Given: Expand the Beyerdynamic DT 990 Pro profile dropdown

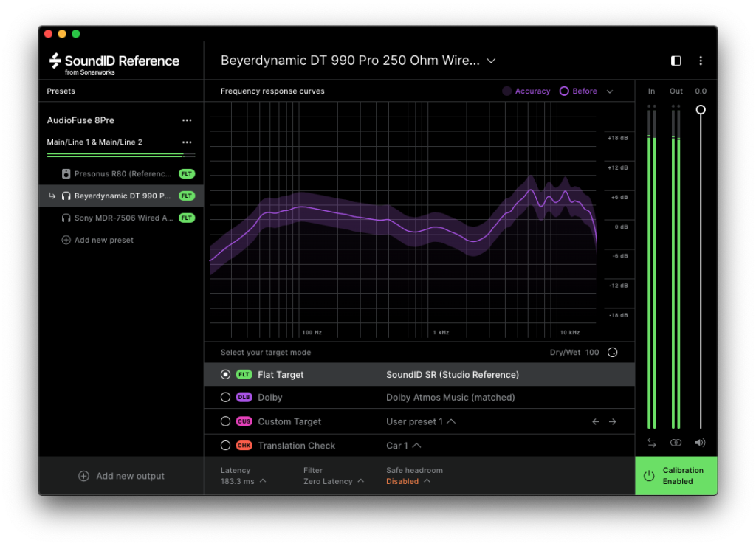Looking at the screenshot, I should 492,61.
